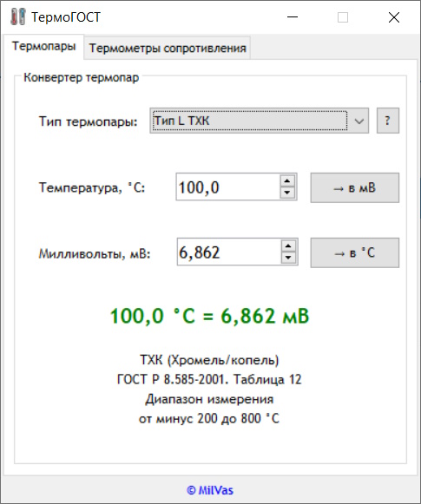Convert temperature using → в мВ button
This screenshot has width=421, height=504.
(x=355, y=187)
